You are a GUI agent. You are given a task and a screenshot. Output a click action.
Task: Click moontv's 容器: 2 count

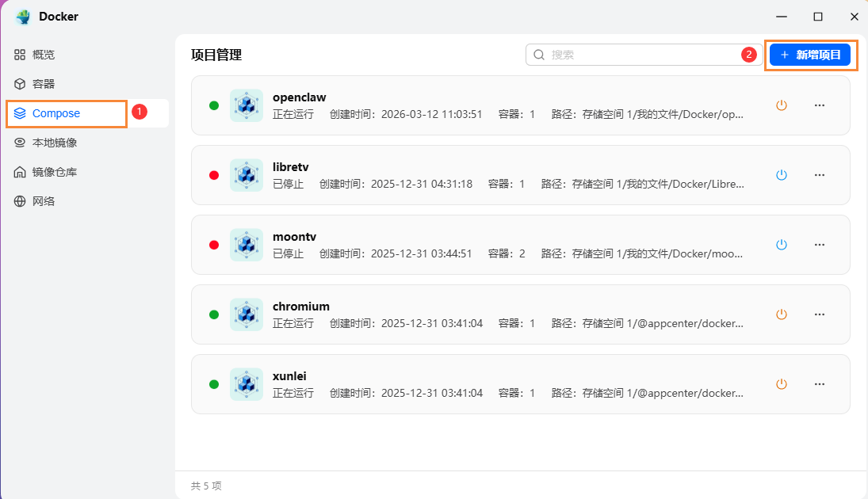point(507,254)
